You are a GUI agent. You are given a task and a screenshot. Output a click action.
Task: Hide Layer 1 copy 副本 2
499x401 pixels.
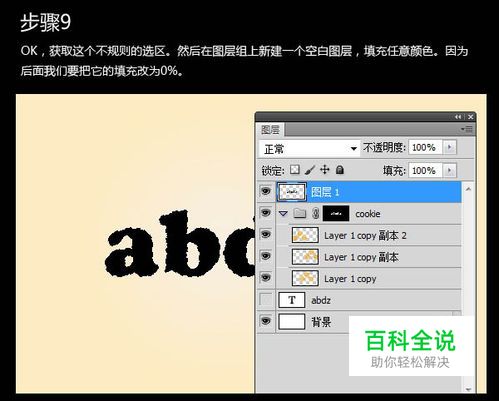point(266,234)
